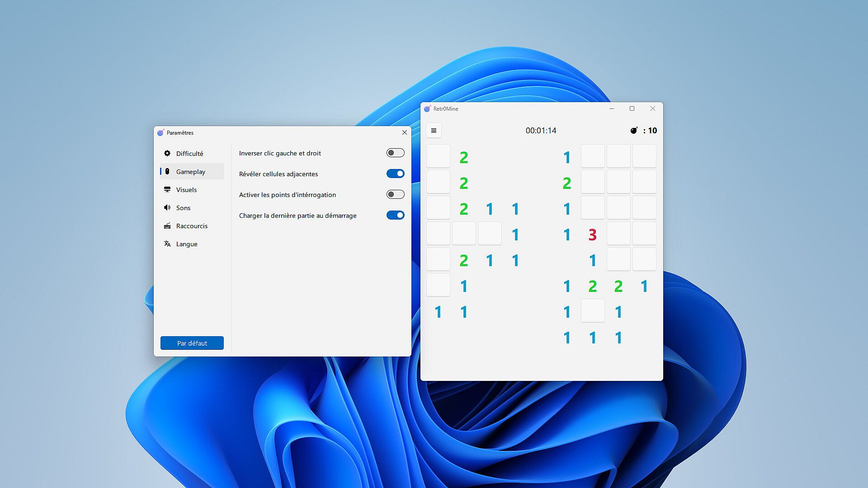Turn on question marks toggle
868x488 pixels.
tap(395, 195)
